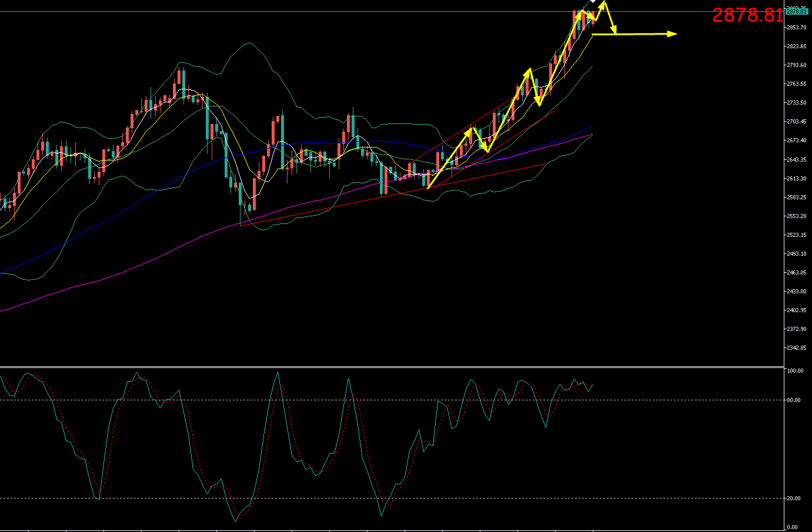This screenshot has height=532, width=812.
Task: Click the 2463.05 price axis label
Action: 796,273
